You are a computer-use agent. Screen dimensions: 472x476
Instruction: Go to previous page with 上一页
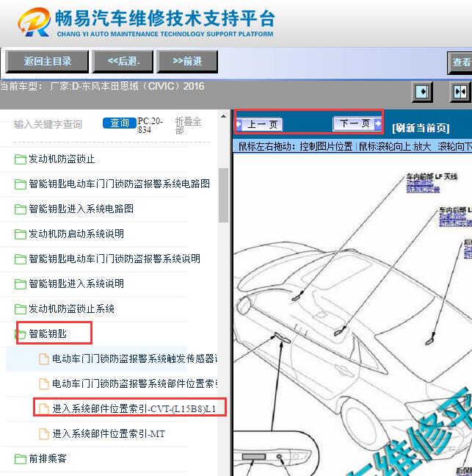click(x=259, y=124)
